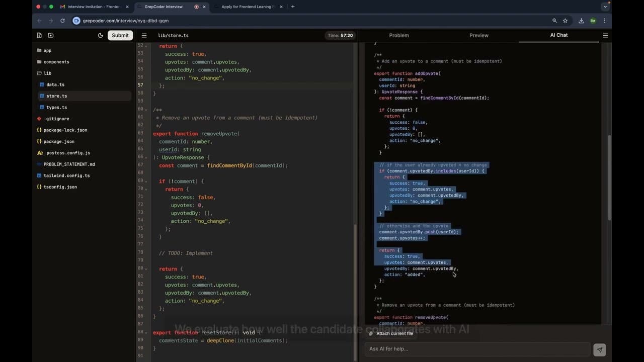The image size is (644, 362).
Task: Switch to the AI Chat tab
Action: click(559, 35)
